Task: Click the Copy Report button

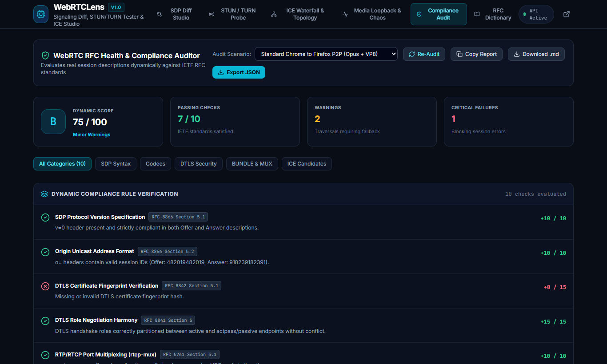Action: coord(476,54)
